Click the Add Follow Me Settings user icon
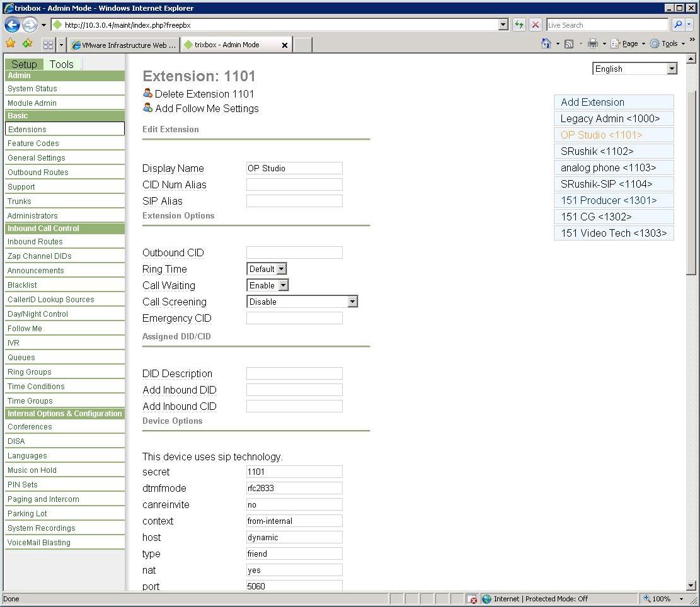This screenshot has width=700, height=607. coord(148,108)
